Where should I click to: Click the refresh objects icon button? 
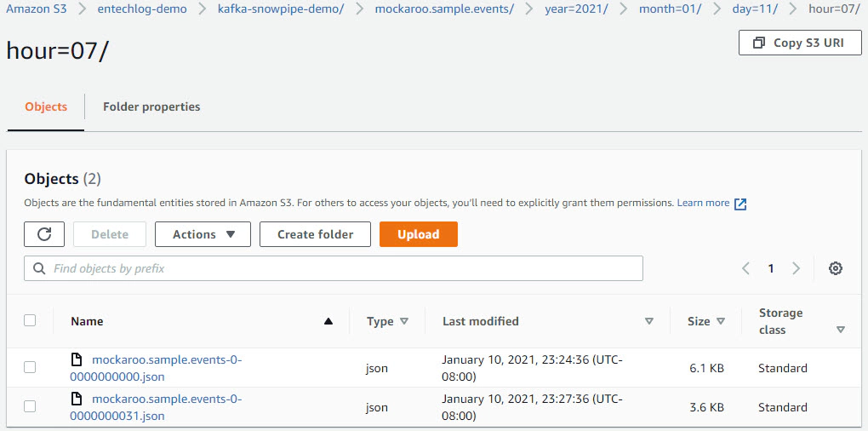tap(44, 234)
